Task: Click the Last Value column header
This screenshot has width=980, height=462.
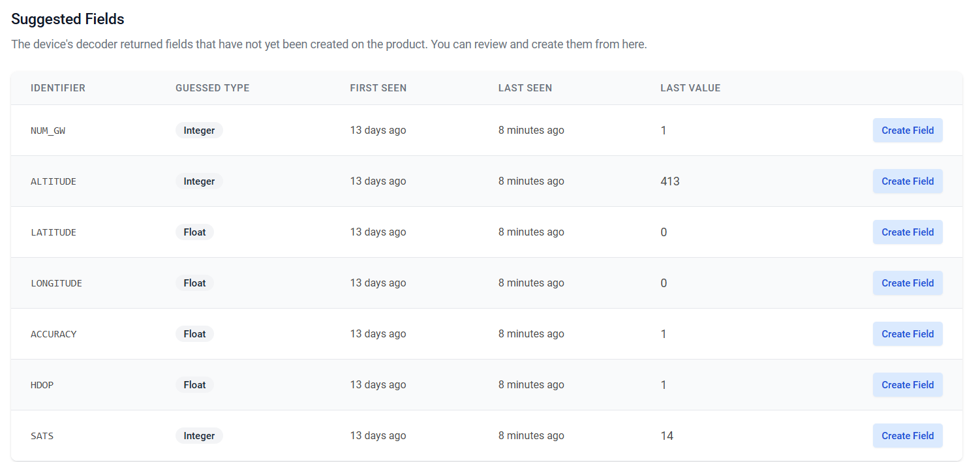Action: [x=690, y=88]
